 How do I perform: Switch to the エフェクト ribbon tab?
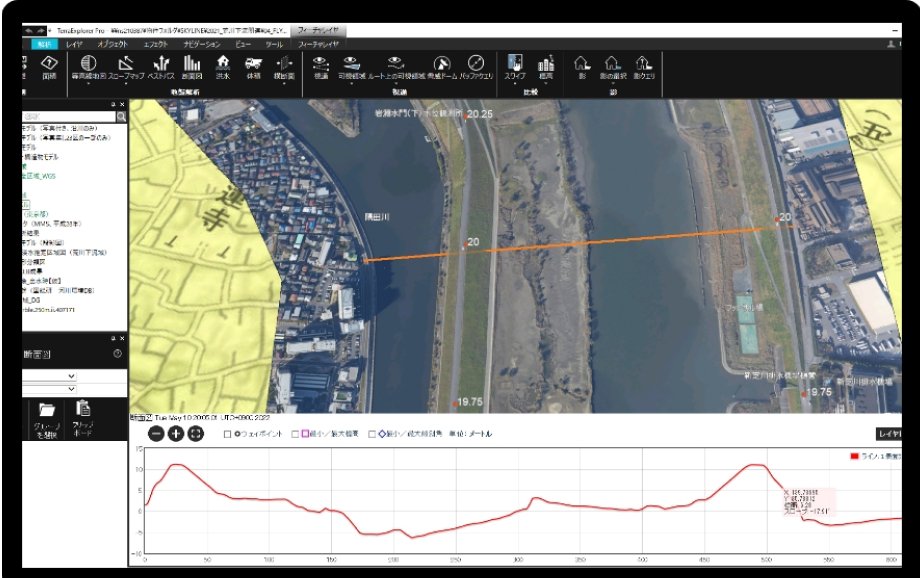(x=156, y=44)
